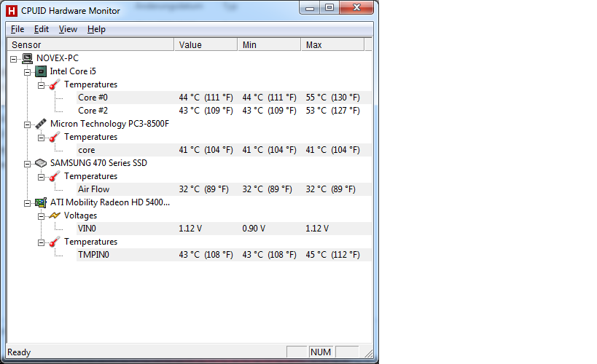597x364 pixels.
Task: Minimize the Hardware Monitor window
Action: [x=310, y=7]
